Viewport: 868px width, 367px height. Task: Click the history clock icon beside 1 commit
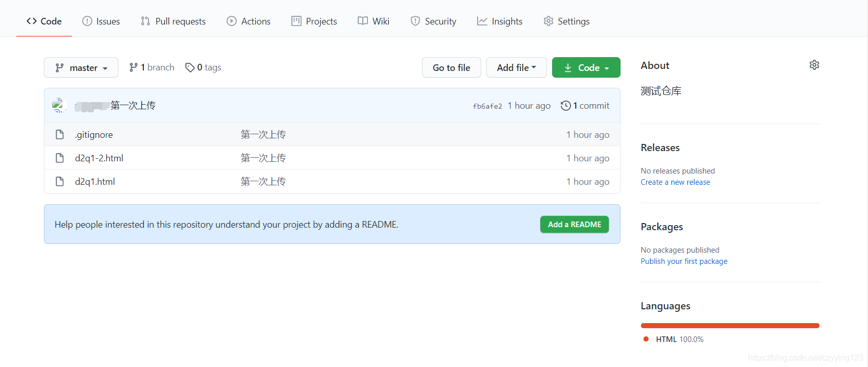[x=565, y=106]
